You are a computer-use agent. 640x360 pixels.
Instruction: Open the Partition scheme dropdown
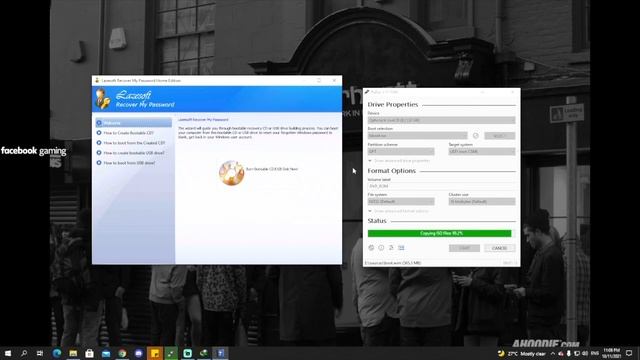401,151
